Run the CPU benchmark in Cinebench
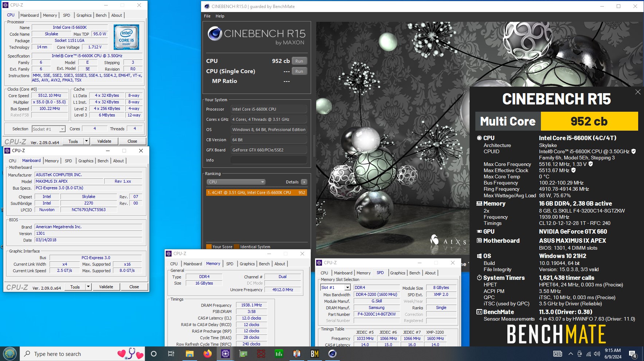Screen dimensions: 644x361 click(x=299, y=61)
